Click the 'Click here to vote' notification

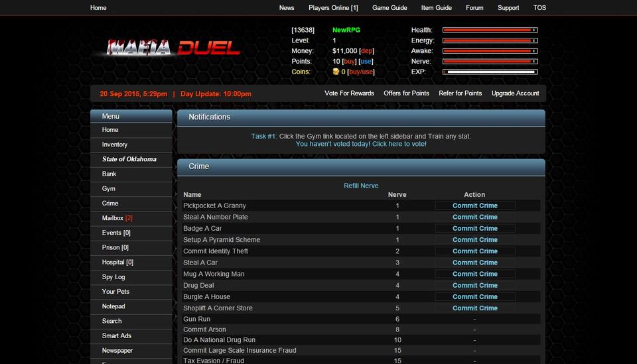point(361,144)
